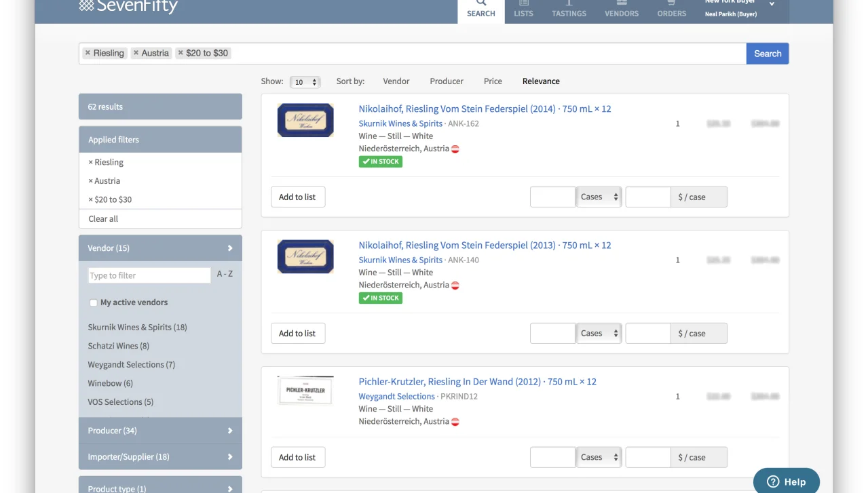Open Cases dropdown for Federspiel (2013)
Screen dimensions: 868x493
point(599,334)
